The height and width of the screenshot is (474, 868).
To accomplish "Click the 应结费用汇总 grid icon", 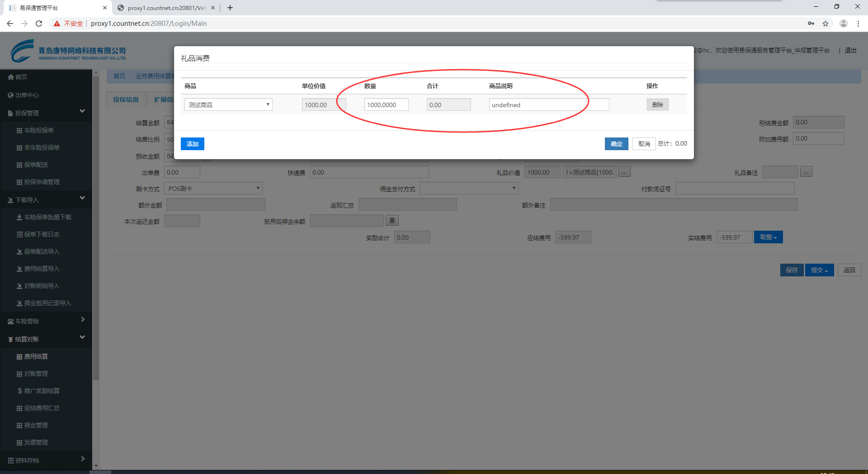I will (19, 408).
